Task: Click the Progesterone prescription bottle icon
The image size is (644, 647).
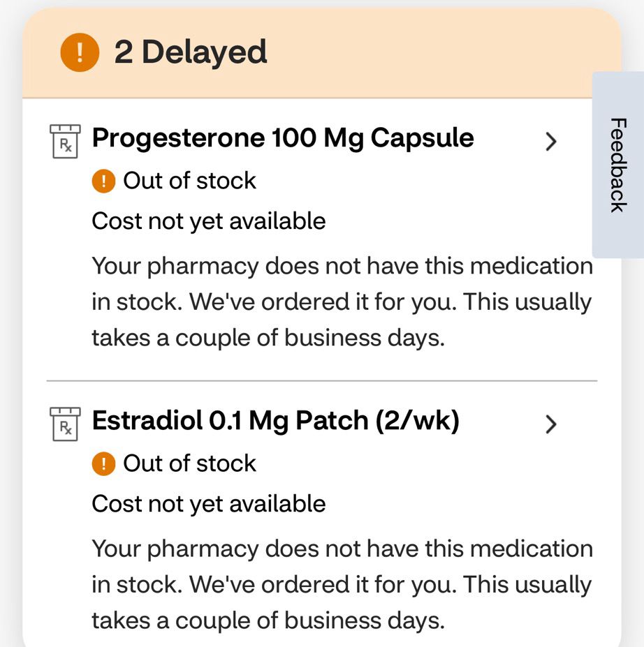Action: 65,141
